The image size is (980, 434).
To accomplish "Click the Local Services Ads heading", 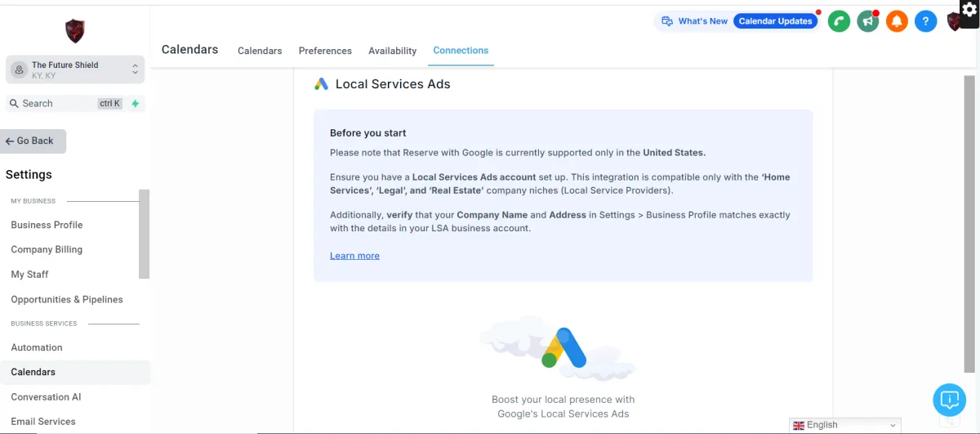I will (x=393, y=84).
